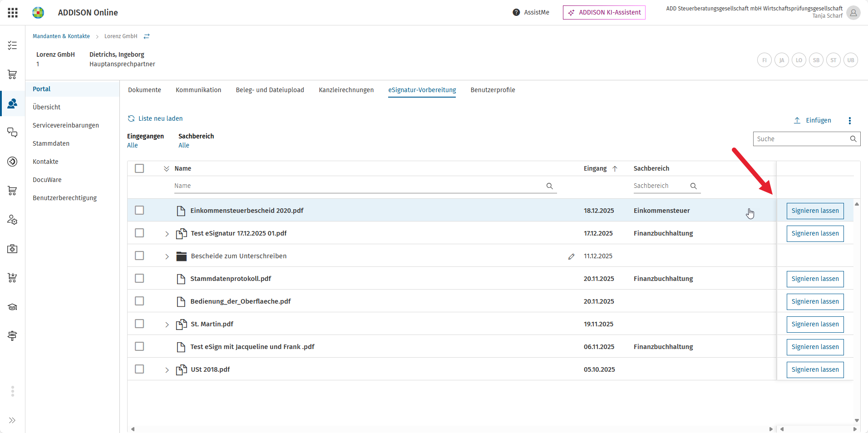The image size is (868, 433).
Task: Open the three-dot more options menu
Action: (850, 120)
